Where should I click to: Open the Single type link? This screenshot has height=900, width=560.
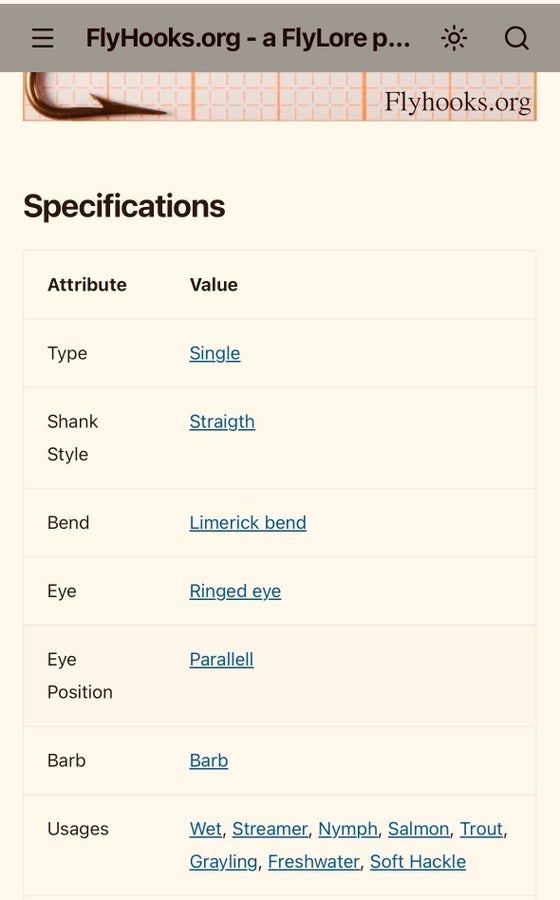215,354
